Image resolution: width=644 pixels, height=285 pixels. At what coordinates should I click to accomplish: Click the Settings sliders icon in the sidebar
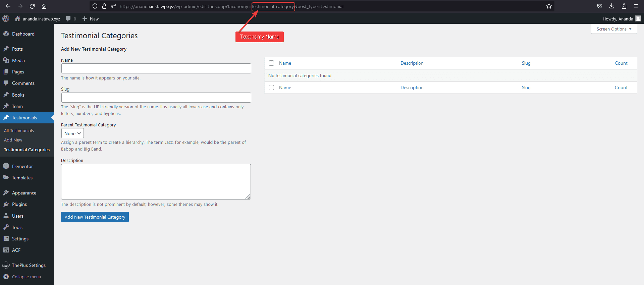tap(6, 238)
